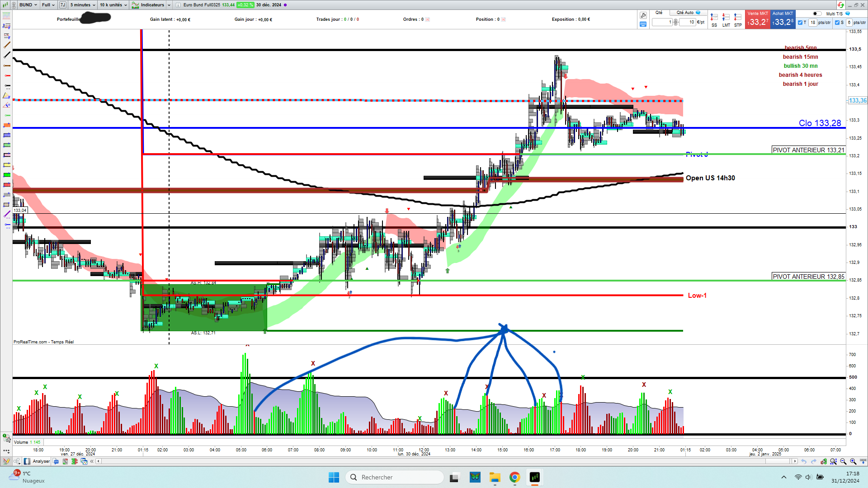Toggle the Multi T/S switch

tap(817, 14)
